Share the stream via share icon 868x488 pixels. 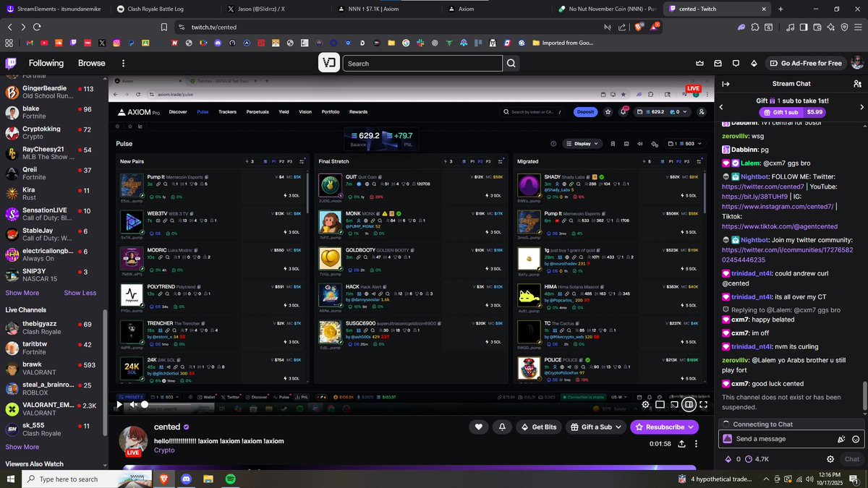pos(681,444)
